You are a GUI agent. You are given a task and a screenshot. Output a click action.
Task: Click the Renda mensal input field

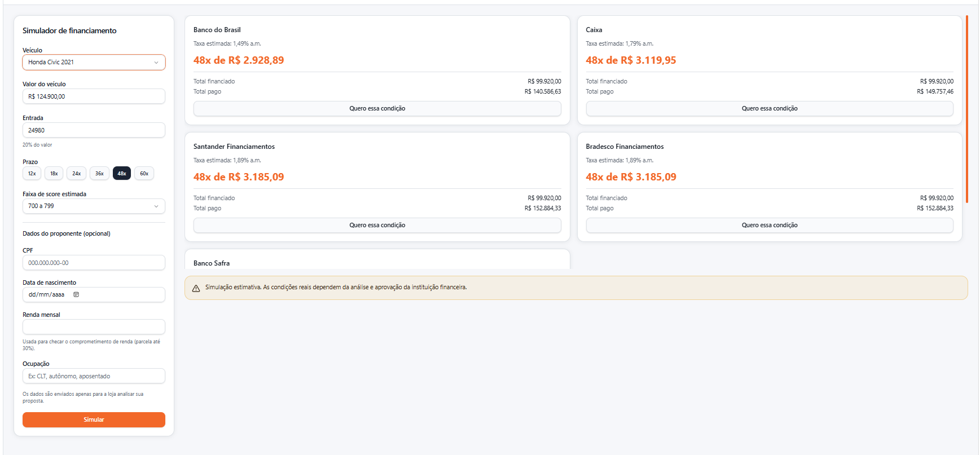pos(94,327)
